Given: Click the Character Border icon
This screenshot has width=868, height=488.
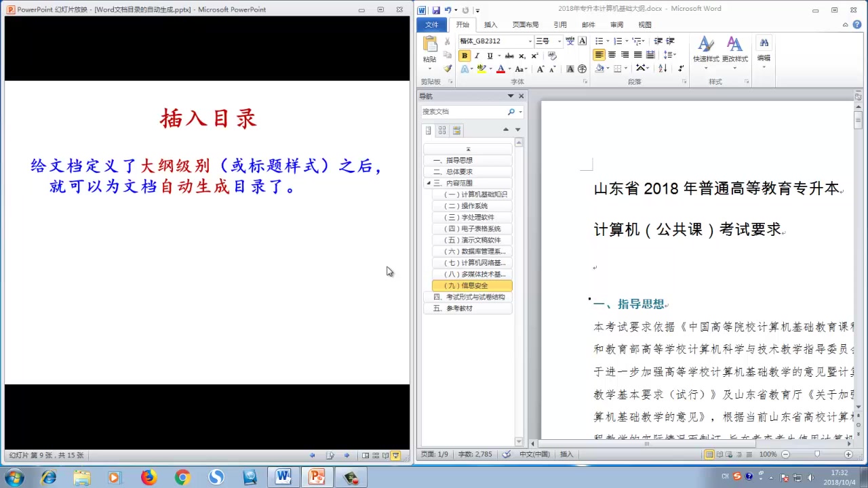Looking at the screenshot, I should [x=583, y=41].
